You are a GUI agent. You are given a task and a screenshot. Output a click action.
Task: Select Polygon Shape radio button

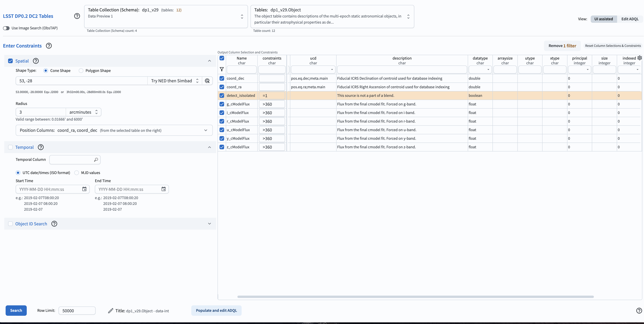coord(81,71)
